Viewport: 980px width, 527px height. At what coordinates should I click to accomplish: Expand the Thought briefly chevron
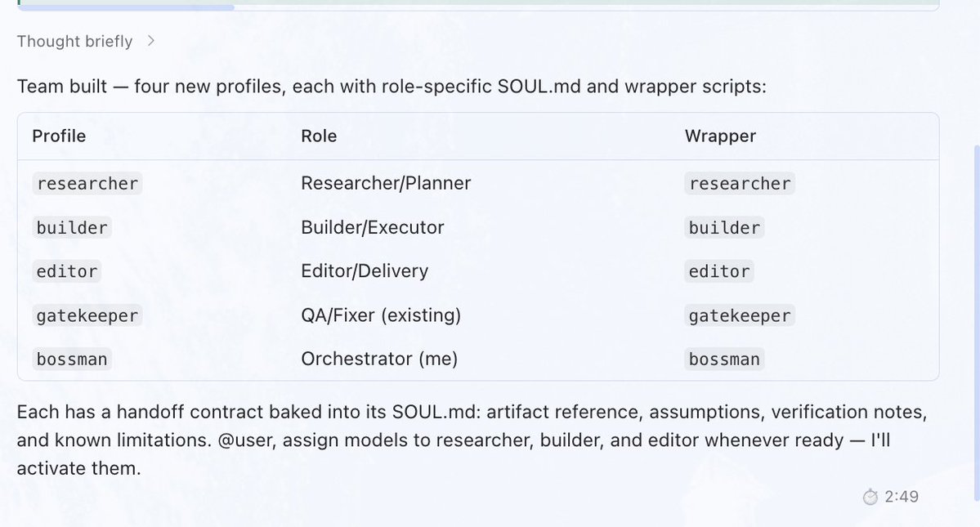coord(150,41)
